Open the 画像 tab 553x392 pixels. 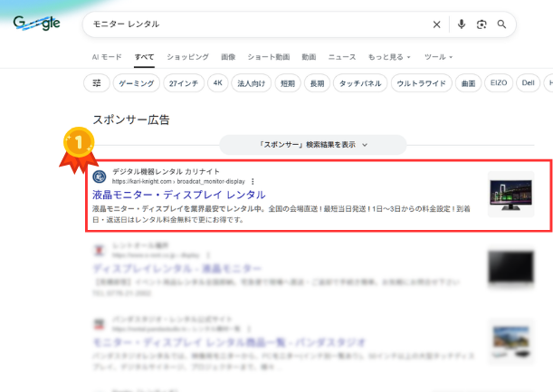tap(228, 57)
